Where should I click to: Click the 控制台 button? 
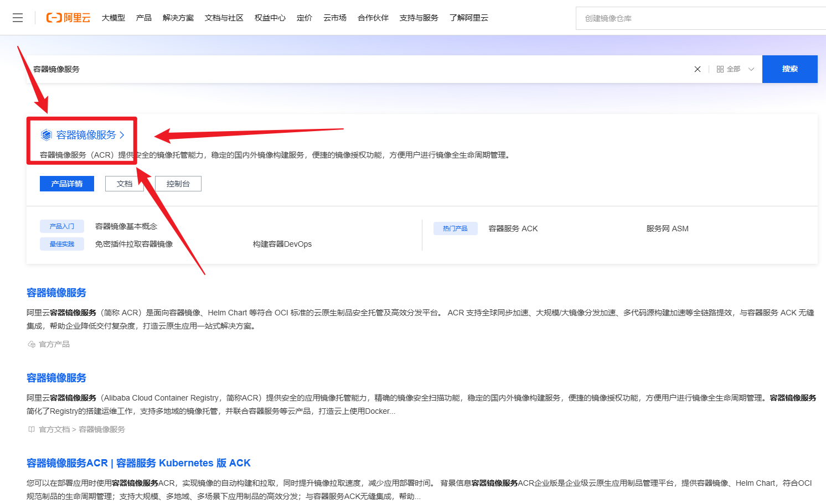[x=178, y=184]
